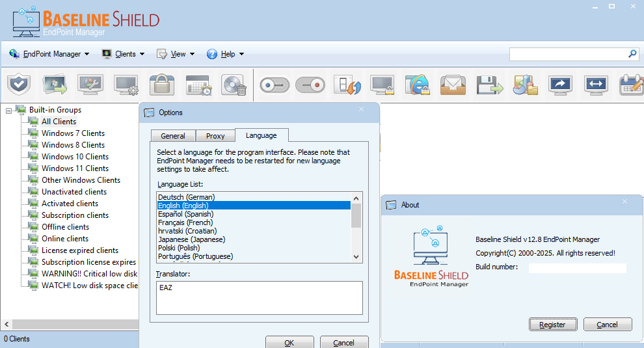Screen dimensions: 644x348
Task: Click the monitor with double arrow icon
Action: pos(596,85)
